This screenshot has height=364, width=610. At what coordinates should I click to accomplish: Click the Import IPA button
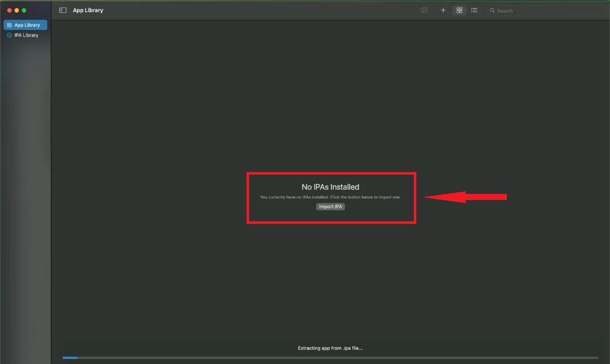tap(330, 207)
